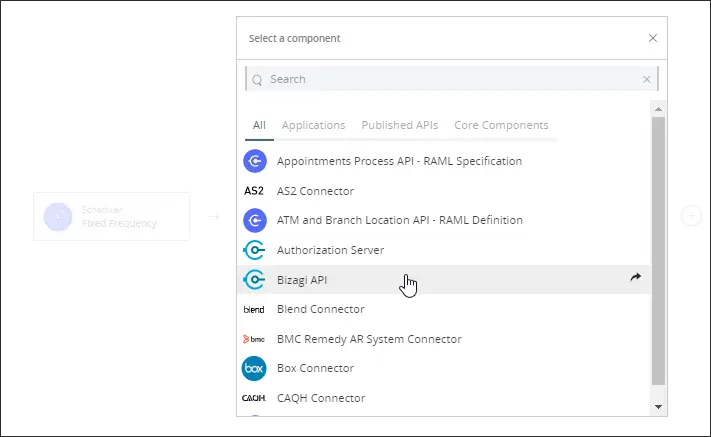The width and height of the screenshot is (711, 437).
Task: Select Box Connector
Action: tap(315, 368)
